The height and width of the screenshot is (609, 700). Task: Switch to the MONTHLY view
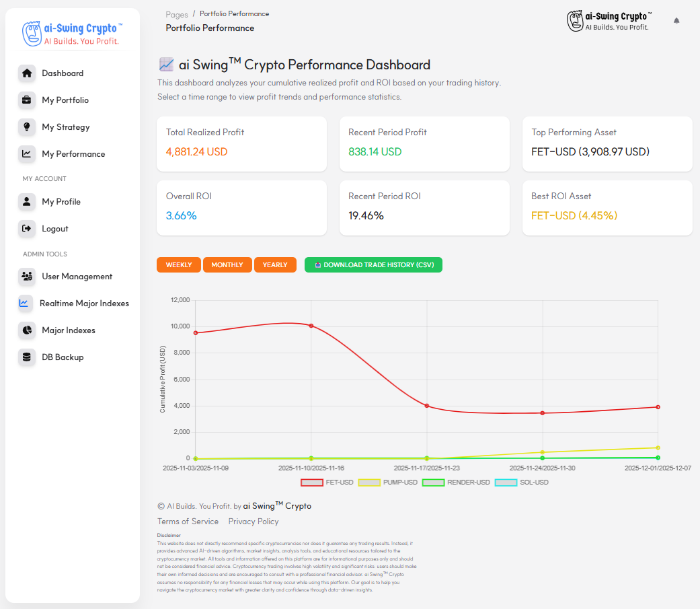coord(227,264)
